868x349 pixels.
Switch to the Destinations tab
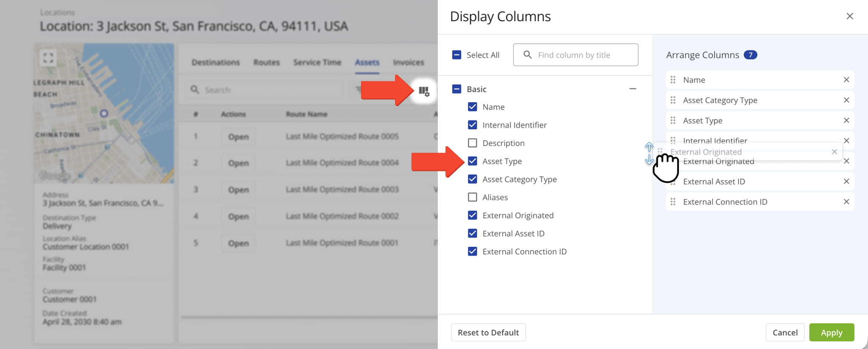click(x=216, y=62)
